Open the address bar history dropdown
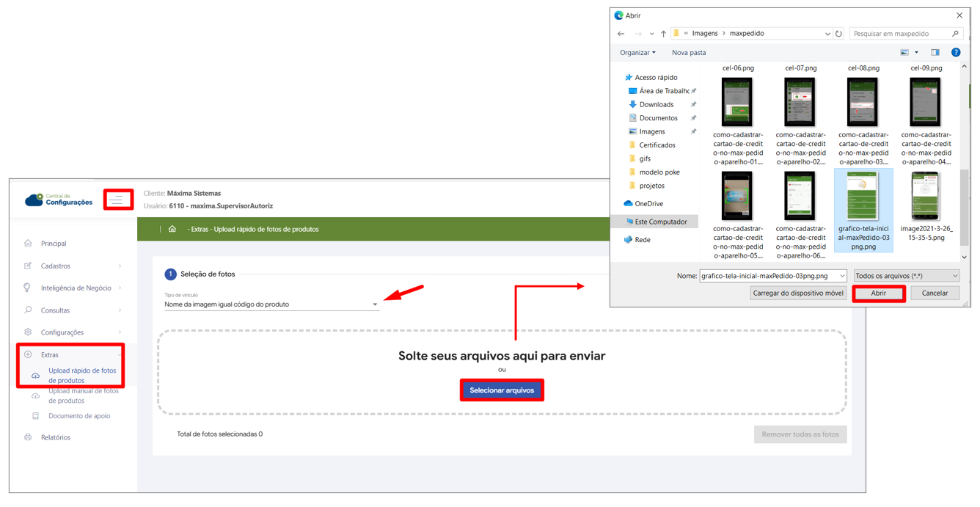Screen dimensions: 980x507 (827, 34)
